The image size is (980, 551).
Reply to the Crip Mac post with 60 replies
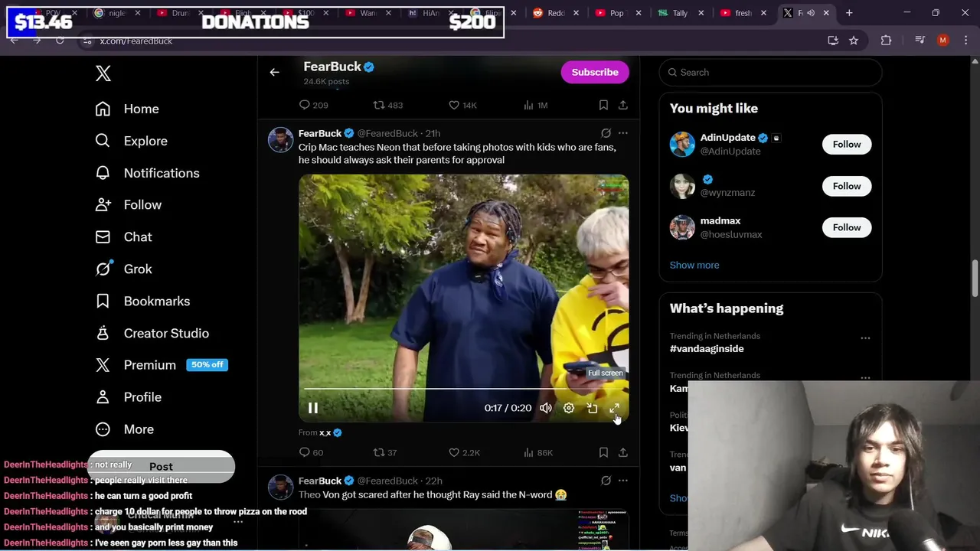tap(311, 452)
